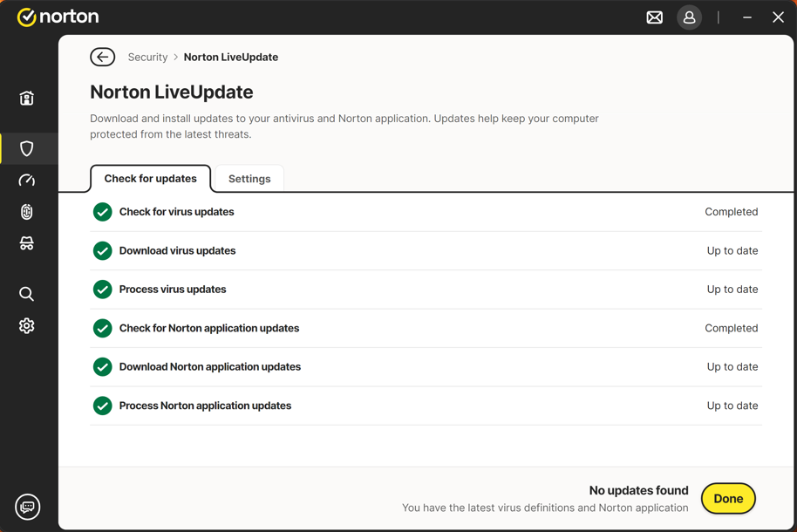
Task: Go back using the arrow button
Action: 102,58
